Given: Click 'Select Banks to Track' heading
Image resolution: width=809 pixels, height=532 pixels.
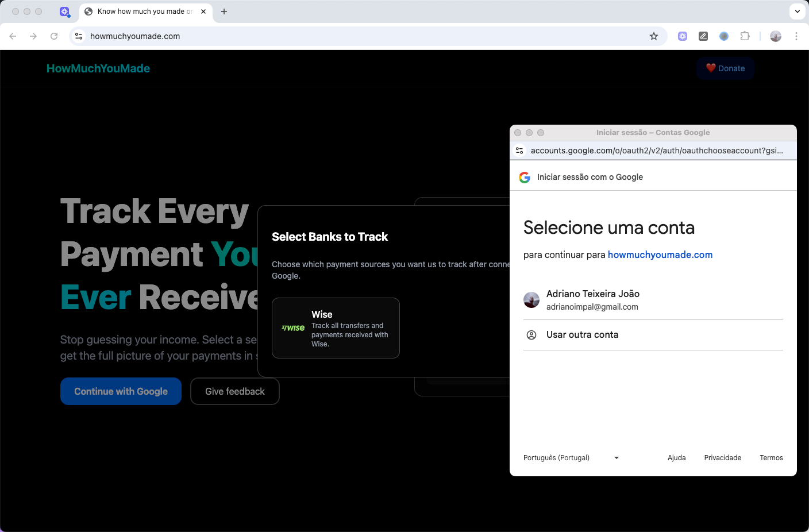Looking at the screenshot, I should [330, 237].
